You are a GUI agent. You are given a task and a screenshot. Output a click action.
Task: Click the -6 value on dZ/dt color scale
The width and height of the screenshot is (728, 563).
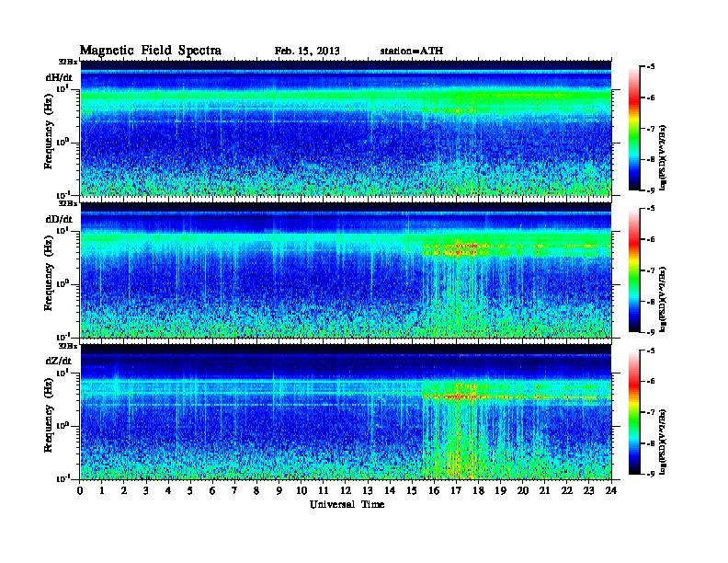click(651, 382)
